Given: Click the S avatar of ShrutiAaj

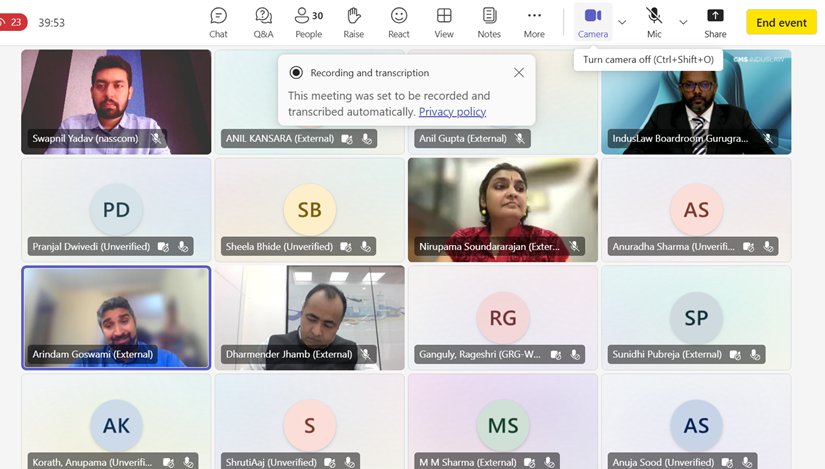Looking at the screenshot, I should pyautogui.click(x=309, y=425).
